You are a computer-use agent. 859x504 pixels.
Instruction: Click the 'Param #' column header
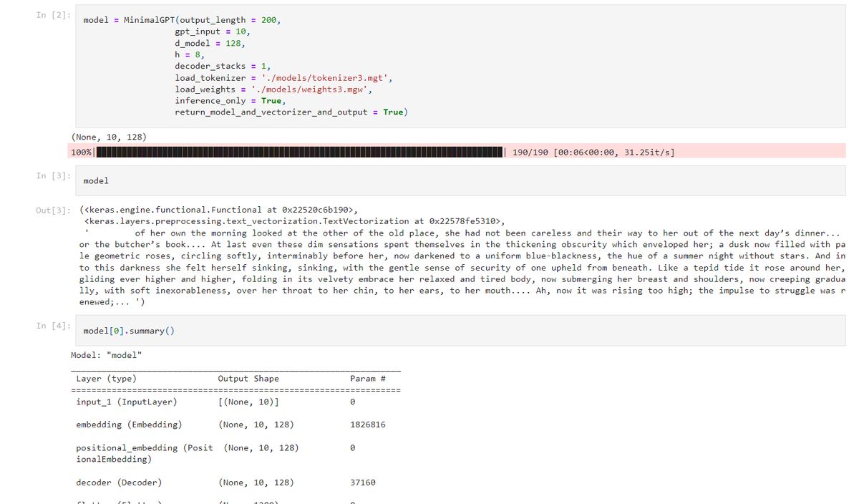click(x=368, y=378)
